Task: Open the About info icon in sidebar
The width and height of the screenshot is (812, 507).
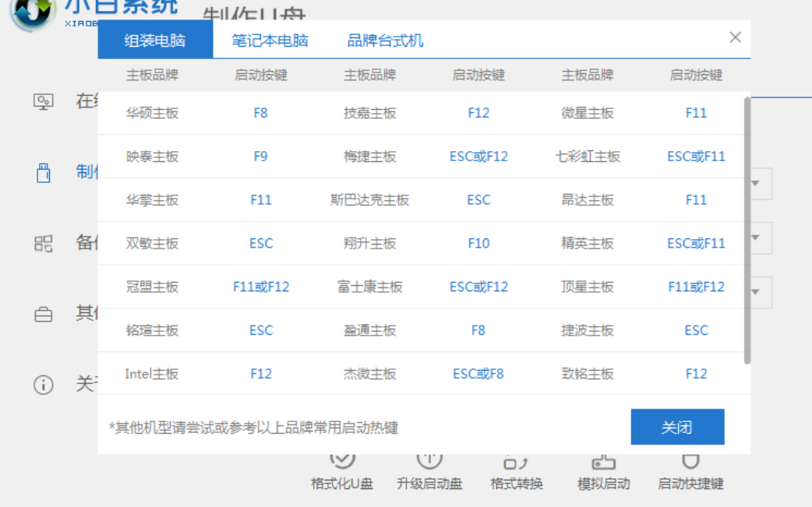Action: tap(44, 385)
